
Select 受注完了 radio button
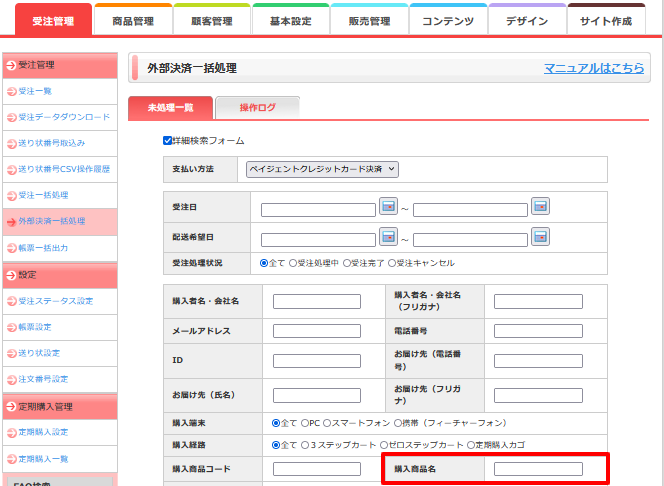tap(346, 263)
